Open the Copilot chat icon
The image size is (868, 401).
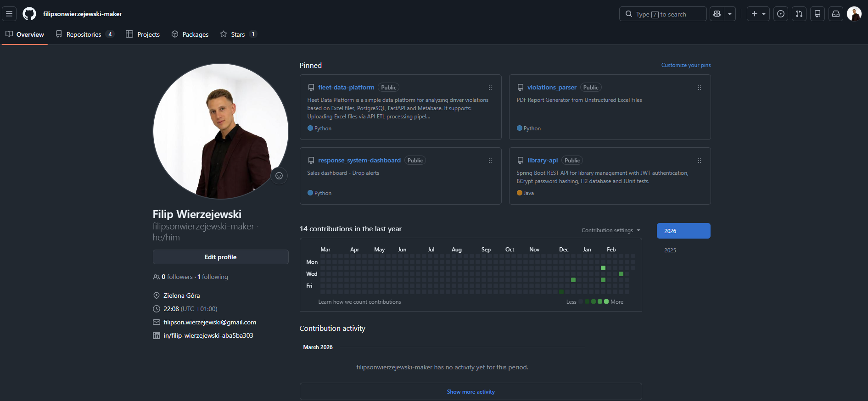[717, 14]
